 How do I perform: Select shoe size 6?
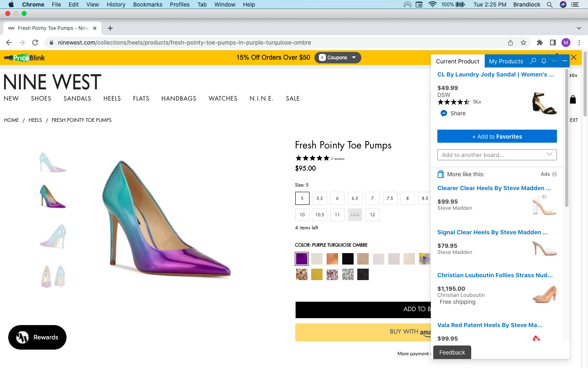pyautogui.click(x=337, y=198)
